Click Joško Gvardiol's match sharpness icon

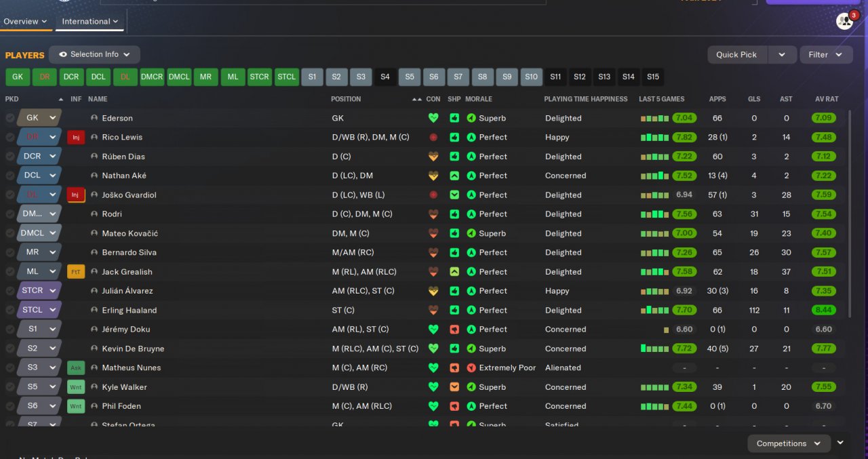[454, 195]
